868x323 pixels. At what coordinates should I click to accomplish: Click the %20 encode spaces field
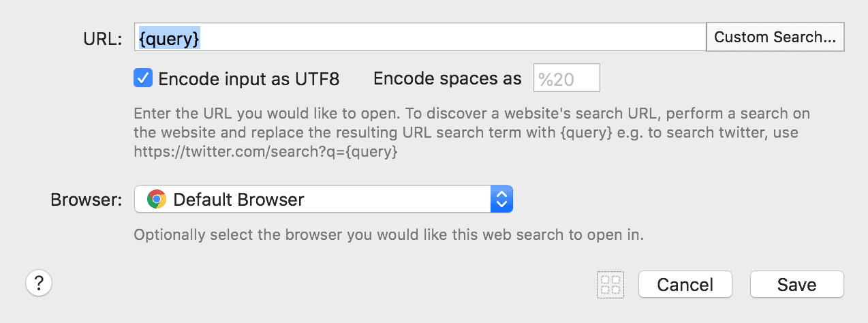pyautogui.click(x=566, y=78)
